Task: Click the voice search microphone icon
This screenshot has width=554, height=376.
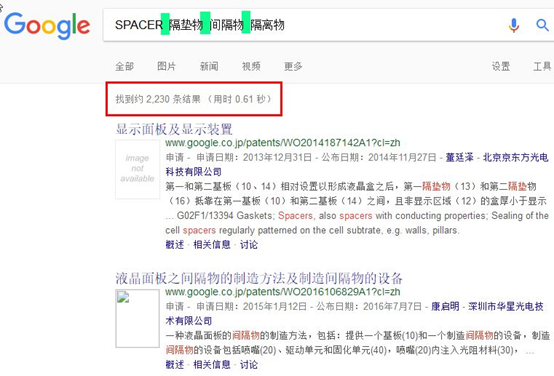Action: pos(514,25)
